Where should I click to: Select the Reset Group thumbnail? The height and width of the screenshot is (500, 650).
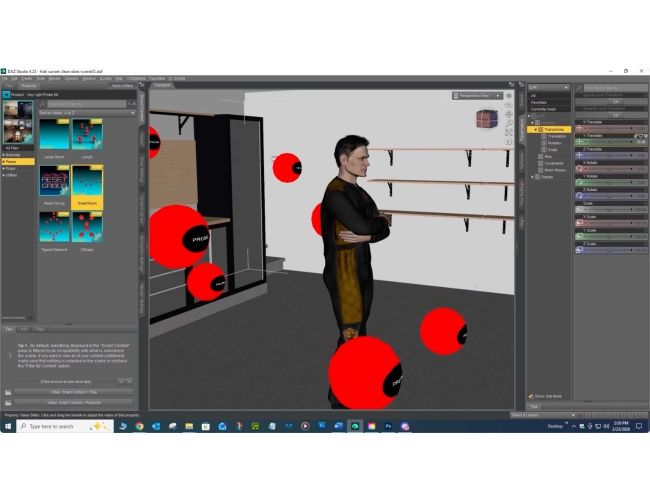[x=54, y=180]
